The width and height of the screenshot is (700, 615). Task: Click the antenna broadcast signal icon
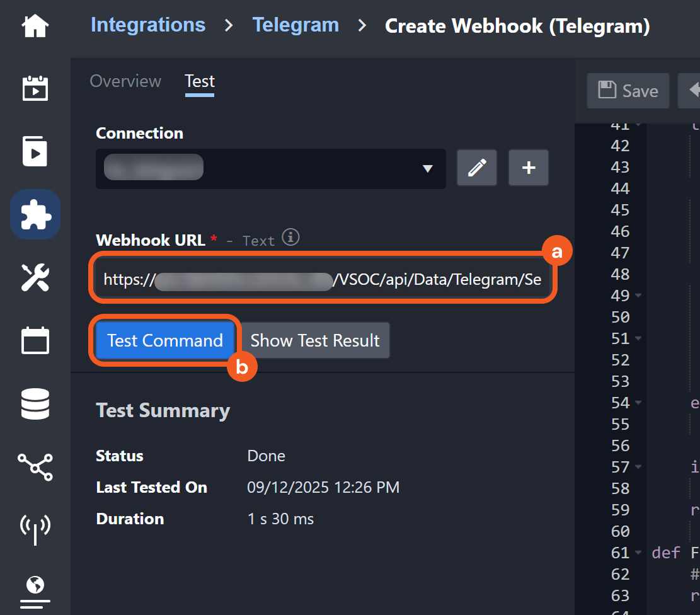click(35, 528)
